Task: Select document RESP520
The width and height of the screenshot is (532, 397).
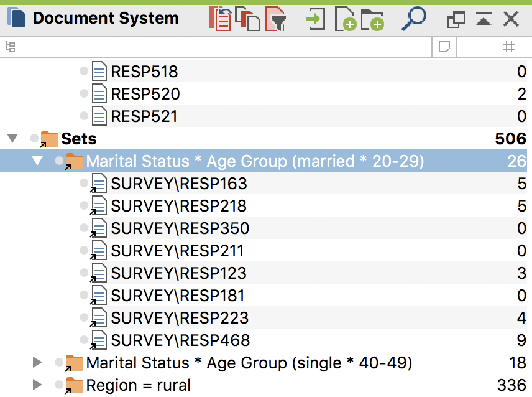Action: coord(145,94)
